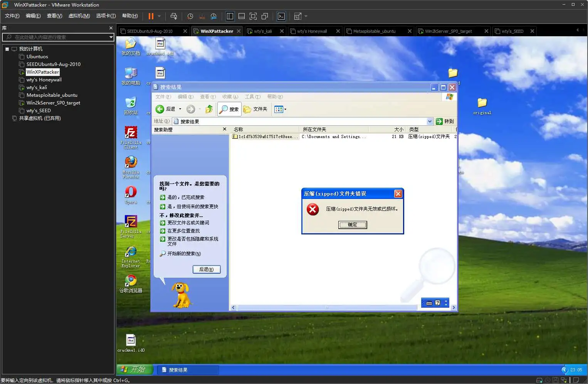Click 更改文件名或关键词 link
Image resolution: width=588 pixels, height=384 pixels.
[185, 223]
